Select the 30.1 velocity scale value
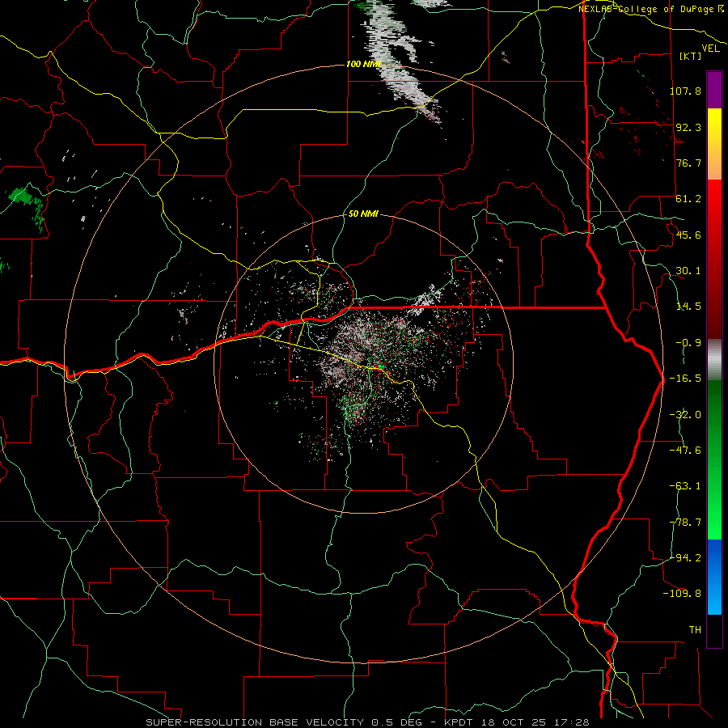 click(x=688, y=271)
